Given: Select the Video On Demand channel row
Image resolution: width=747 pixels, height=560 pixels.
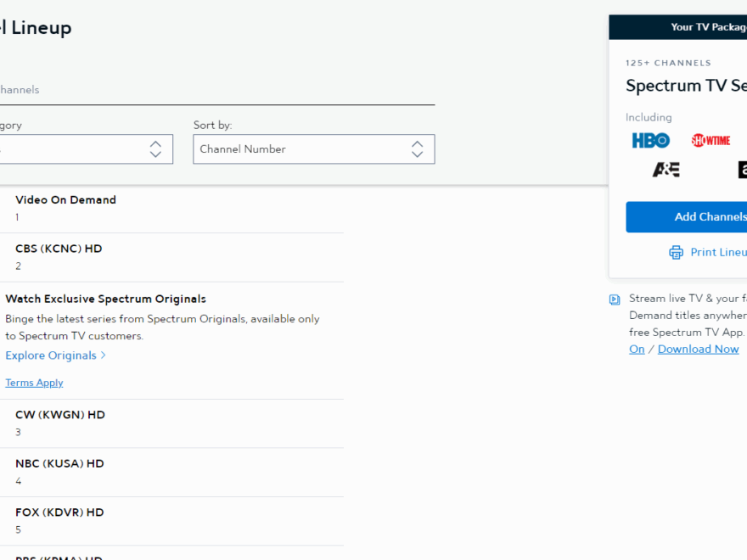Looking at the screenshot, I should tap(65, 200).
